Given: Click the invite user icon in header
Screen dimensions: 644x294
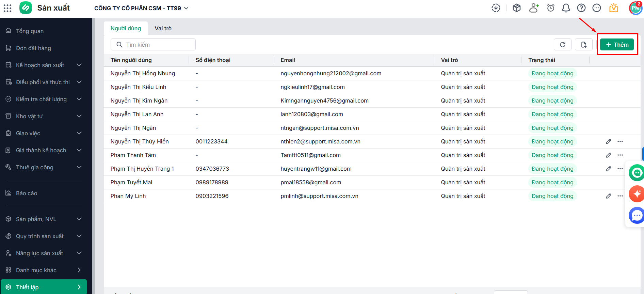Looking at the screenshot, I should pyautogui.click(x=534, y=8).
